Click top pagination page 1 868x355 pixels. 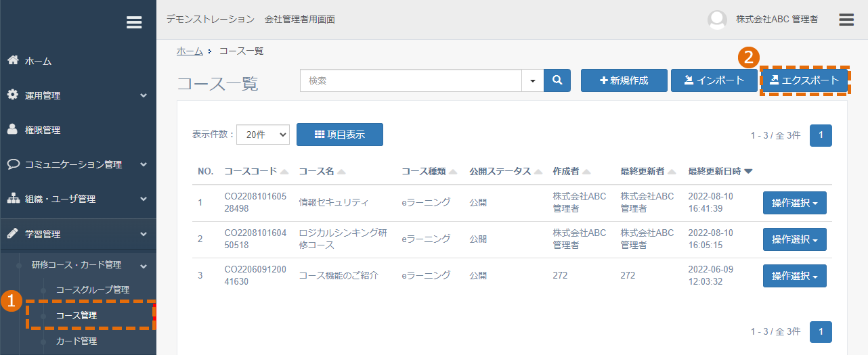point(821,135)
